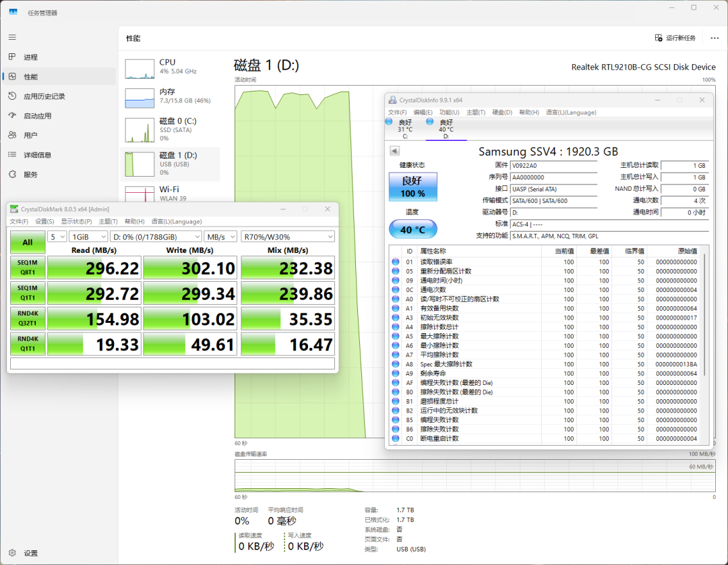Open CrystalDiskInfo Disk (硬盘) menu
This screenshot has height=565, width=728.
pyautogui.click(x=502, y=113)
